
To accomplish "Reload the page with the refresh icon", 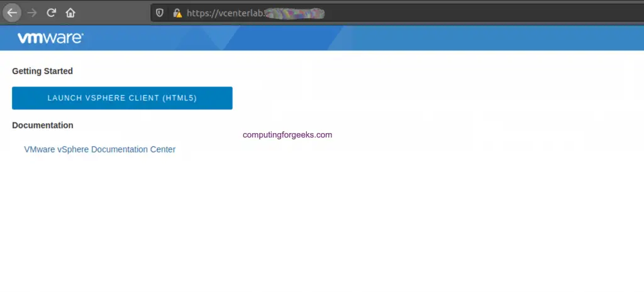I will [x=51, y=13].
